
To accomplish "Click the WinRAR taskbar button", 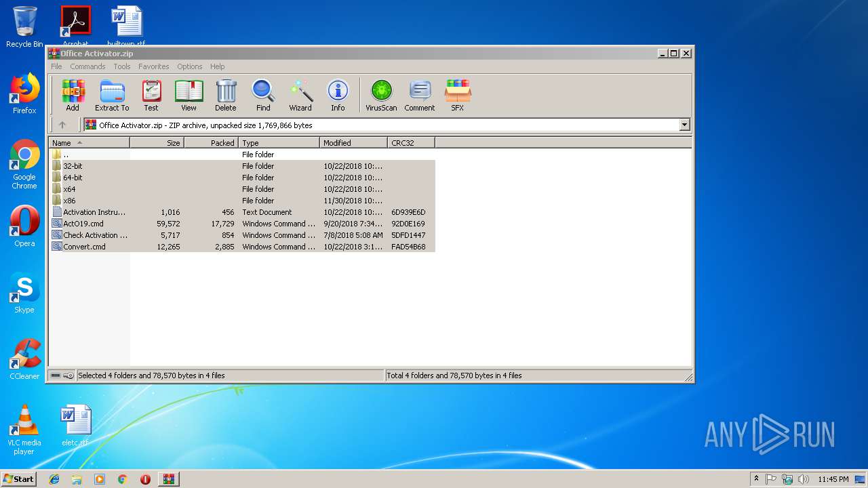I will point(168,479).
